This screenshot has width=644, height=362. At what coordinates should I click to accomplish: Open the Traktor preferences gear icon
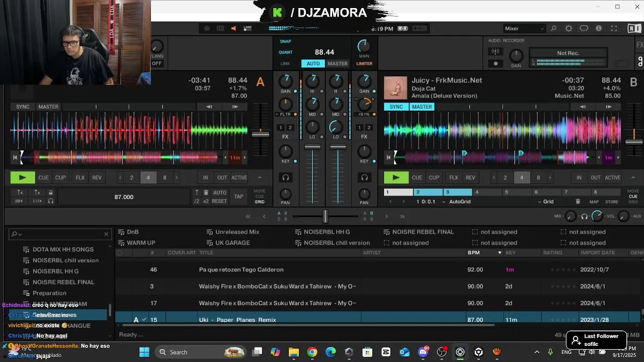[569, 29]
